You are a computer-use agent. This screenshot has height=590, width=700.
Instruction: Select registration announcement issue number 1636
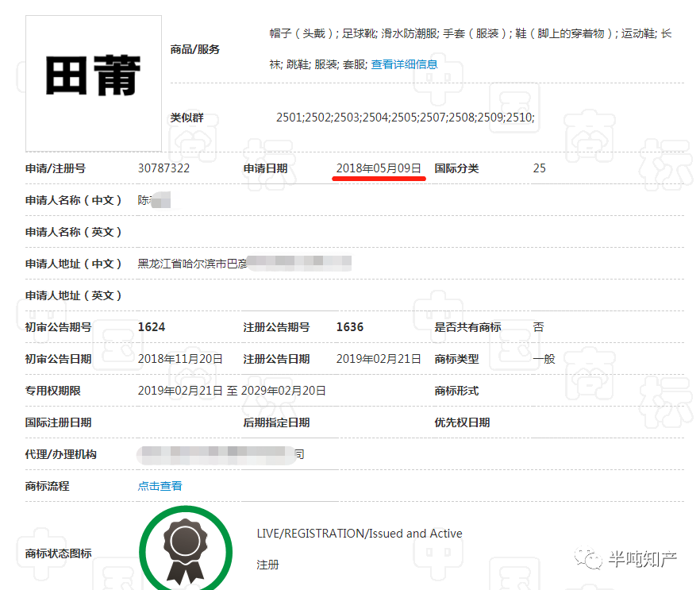pos(349,327)
